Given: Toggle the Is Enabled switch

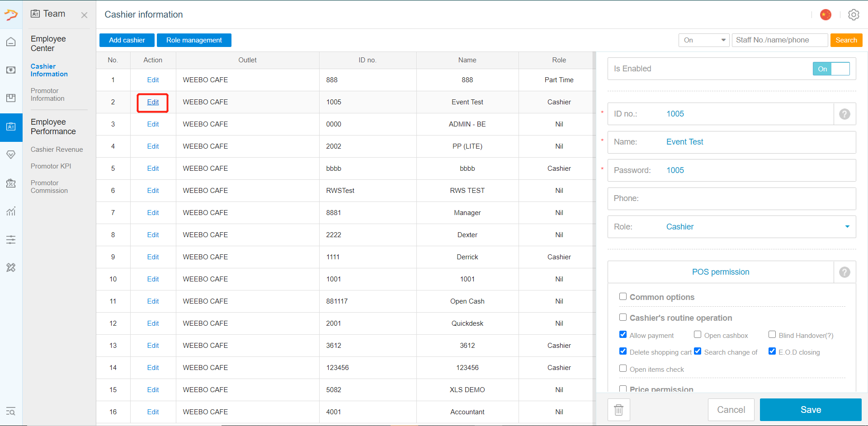Looking at the screenshot, I should point(831,69).
